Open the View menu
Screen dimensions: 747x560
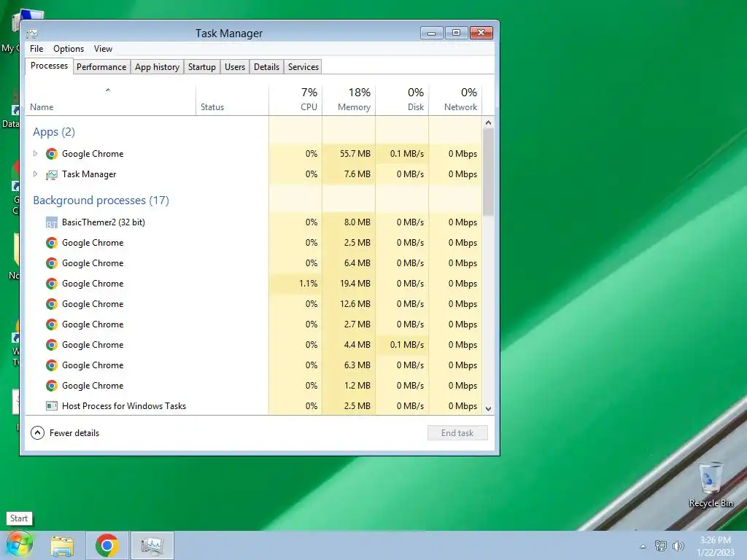click(x=103, y=49)
